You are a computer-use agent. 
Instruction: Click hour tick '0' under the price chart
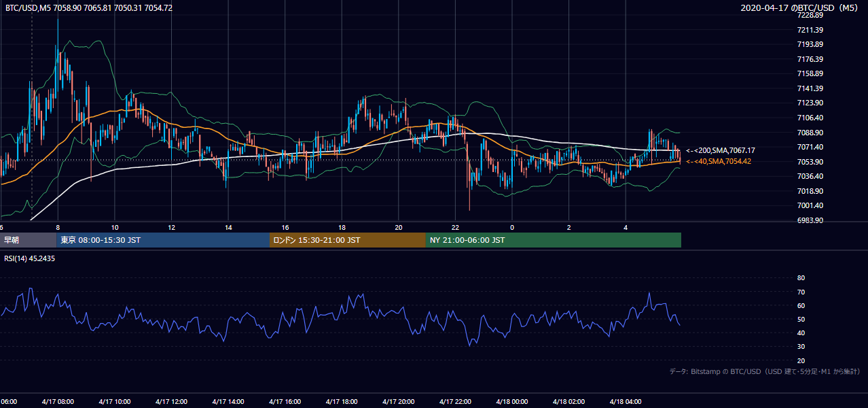coord(511,228)
